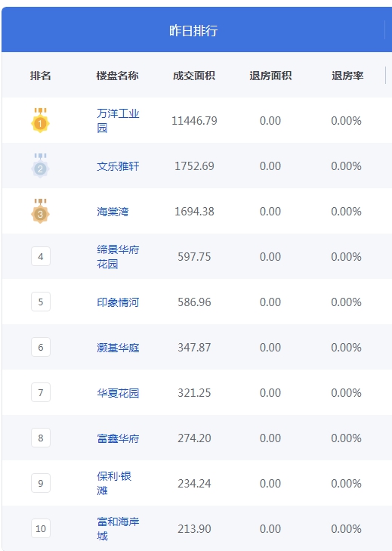The height and width of the screenshot is (551, 392).
Task: Open the 万洋工业园 property link
Action: [118, 120]
